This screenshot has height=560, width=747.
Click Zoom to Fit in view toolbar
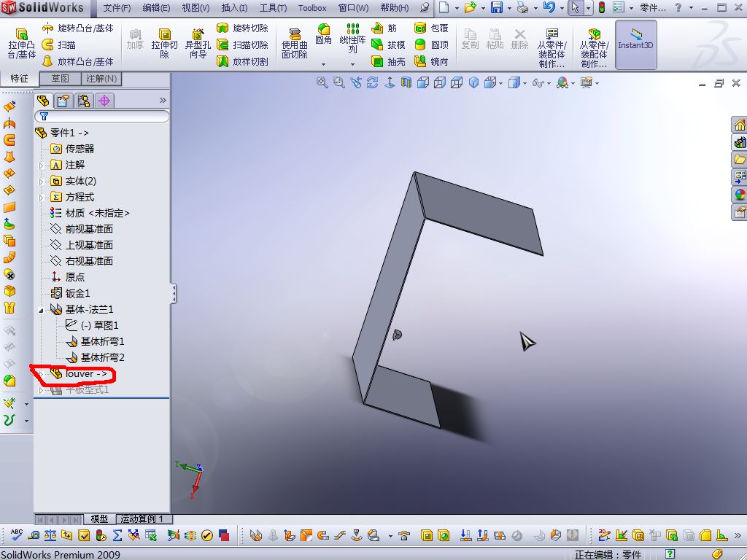(x=322, y=83)
